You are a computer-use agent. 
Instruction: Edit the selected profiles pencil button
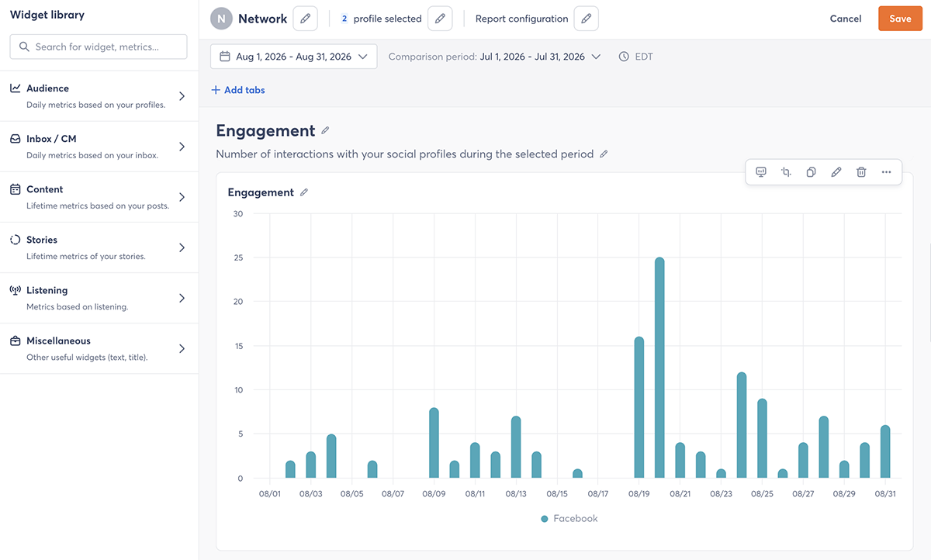point(440,19)
